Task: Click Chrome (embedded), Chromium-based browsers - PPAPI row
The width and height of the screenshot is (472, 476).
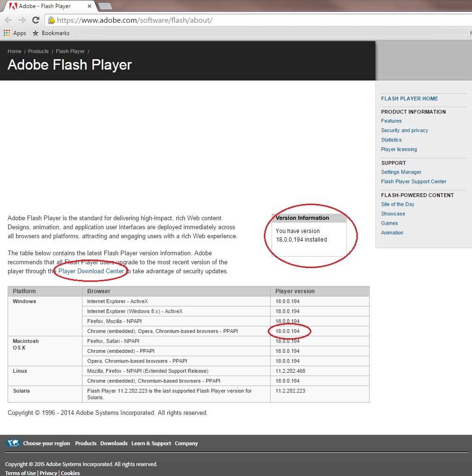Action: [x=226, y=381]
